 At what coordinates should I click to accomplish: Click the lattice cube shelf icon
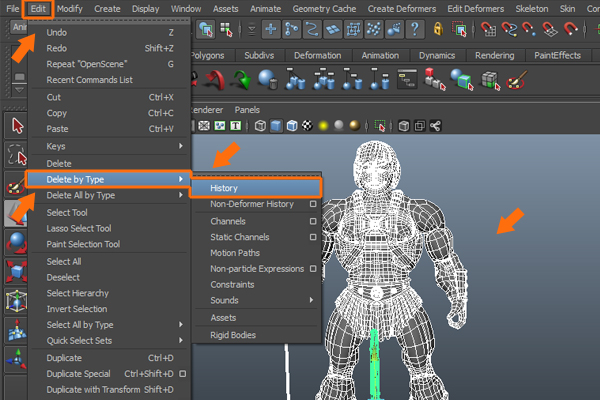489,79
